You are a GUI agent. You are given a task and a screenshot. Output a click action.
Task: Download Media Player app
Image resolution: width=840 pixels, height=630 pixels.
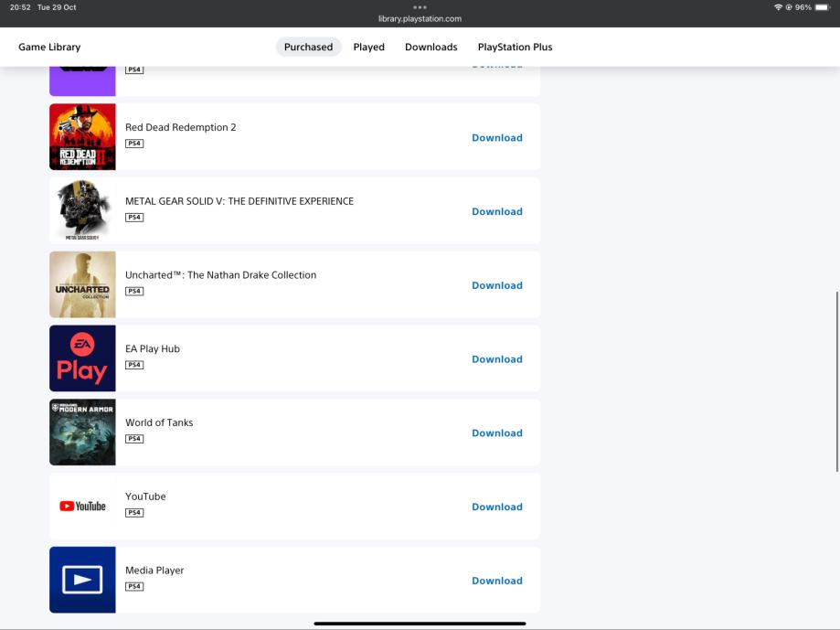point(497,581)
